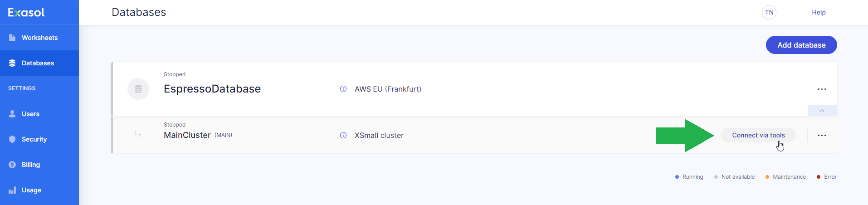Viewport: 868px width, 205px height.
Task: Open MainCluster three-dot options menu
Action: click(x=822, y=135)
